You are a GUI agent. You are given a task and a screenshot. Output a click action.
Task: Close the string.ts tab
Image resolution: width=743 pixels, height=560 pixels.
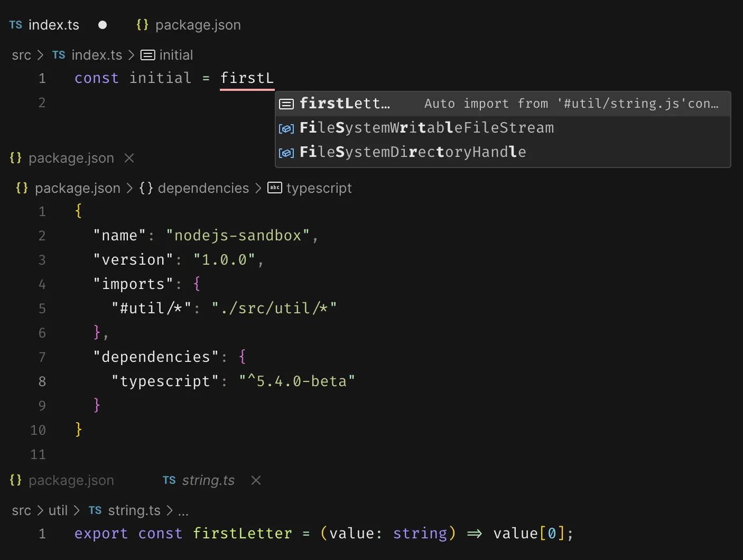256,480
